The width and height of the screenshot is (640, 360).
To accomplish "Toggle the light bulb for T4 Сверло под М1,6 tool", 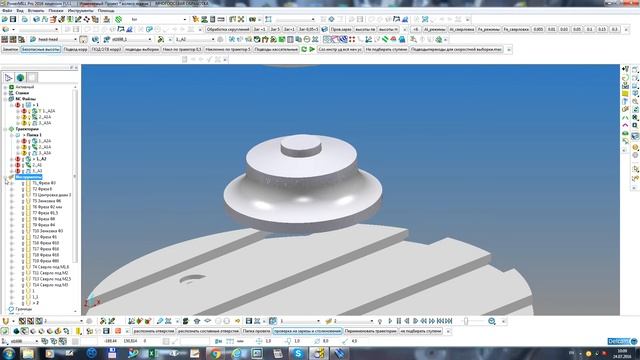I will [x=23, y=267].
